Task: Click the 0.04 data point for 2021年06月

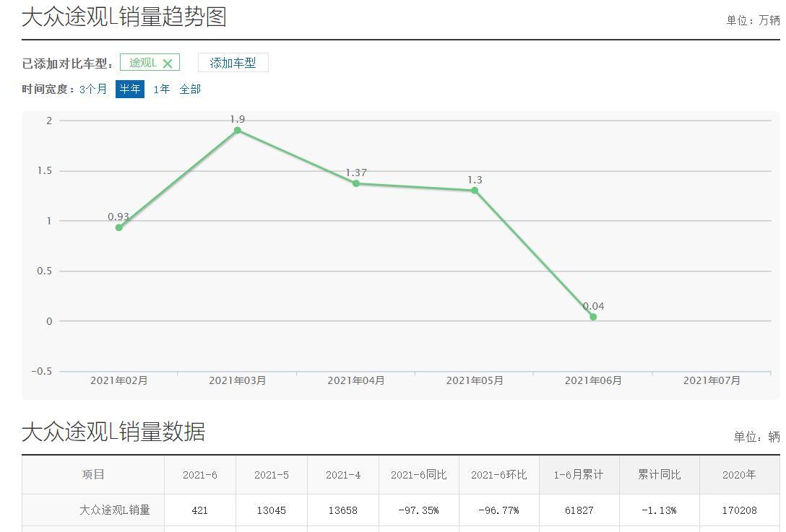Action: (593, 317)
